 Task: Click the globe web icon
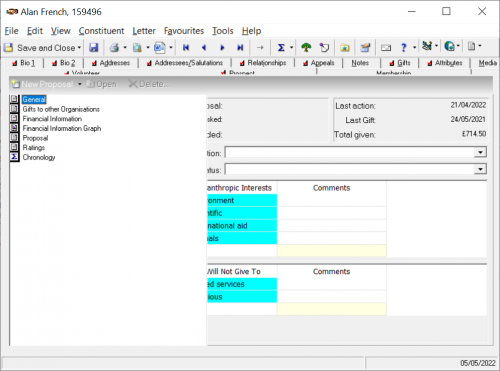coord(450,46)
